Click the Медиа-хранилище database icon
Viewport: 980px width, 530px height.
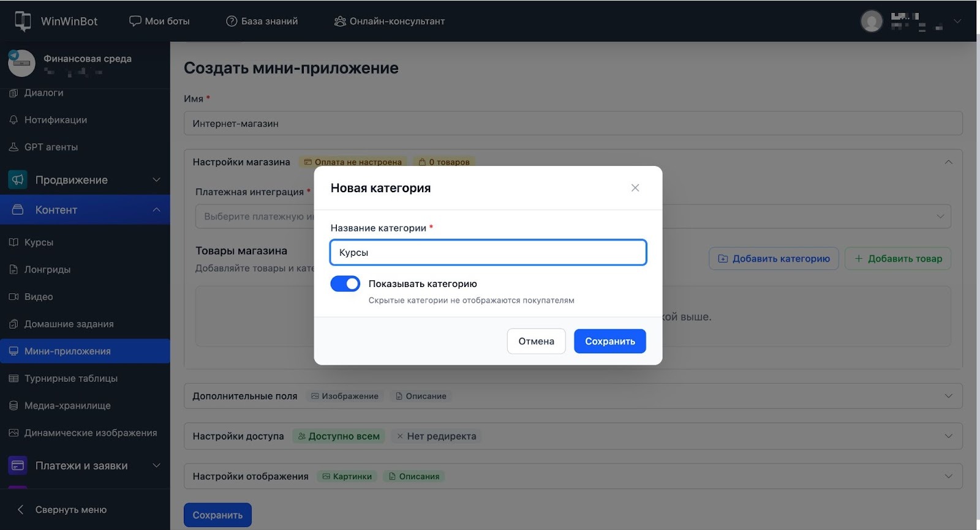pos(13,406)
